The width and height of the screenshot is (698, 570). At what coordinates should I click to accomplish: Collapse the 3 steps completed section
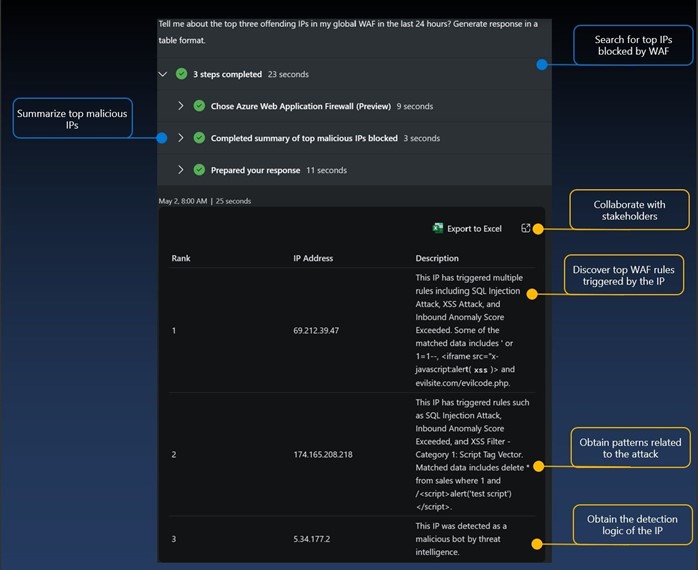point(163,74)
